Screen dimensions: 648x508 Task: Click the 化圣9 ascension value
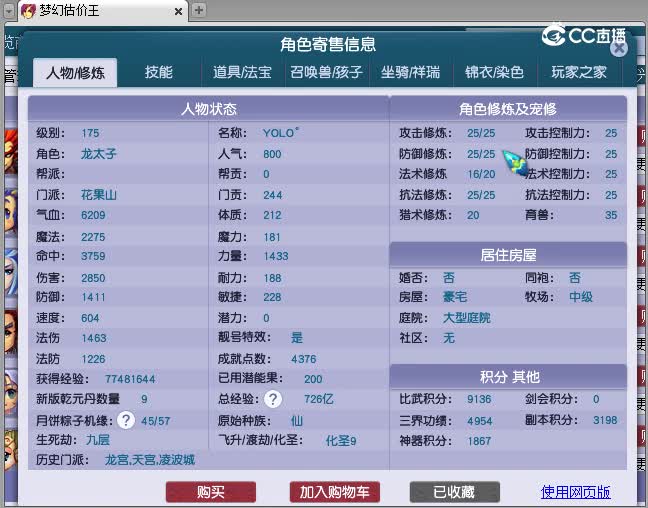tap(341, 441)
